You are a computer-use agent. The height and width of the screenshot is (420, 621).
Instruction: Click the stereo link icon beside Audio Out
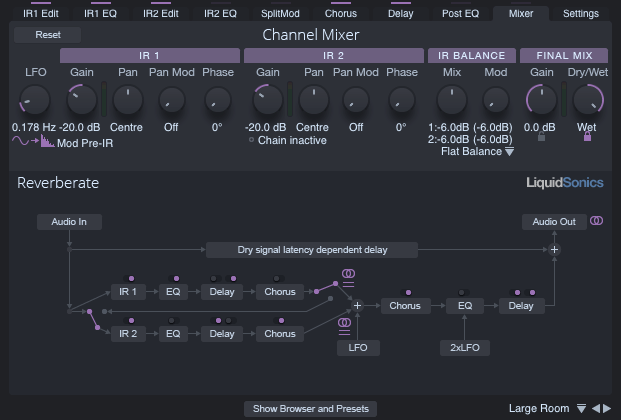[596, 221]
